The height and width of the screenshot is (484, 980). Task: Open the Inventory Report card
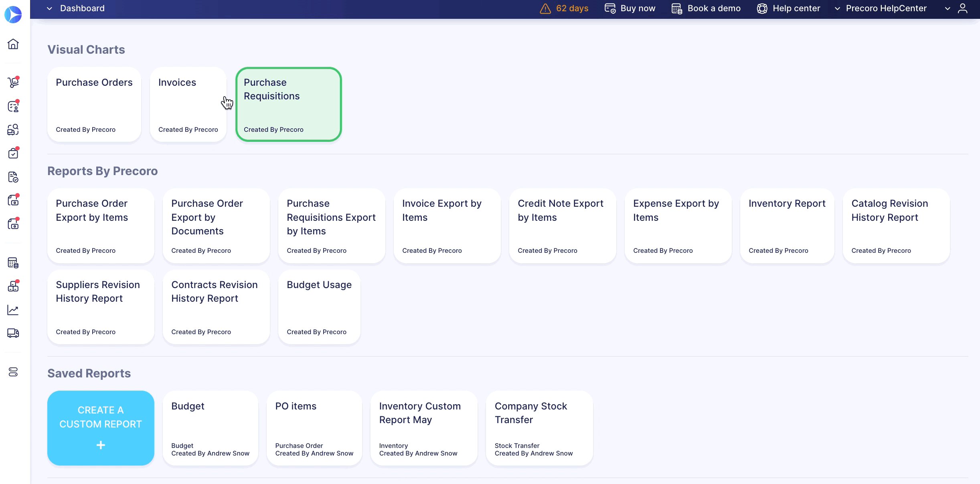click(x=787, y=226)
